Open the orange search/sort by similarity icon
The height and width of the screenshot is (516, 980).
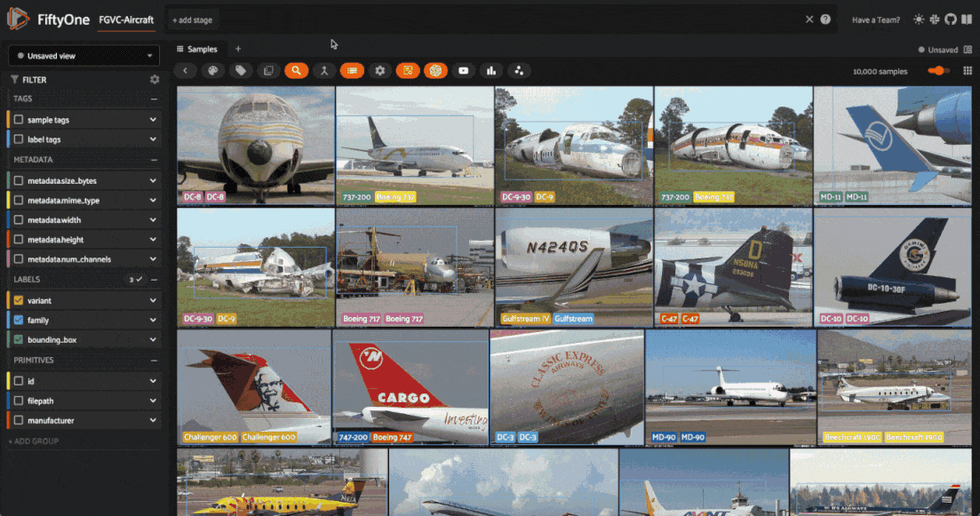pos(296,70)
